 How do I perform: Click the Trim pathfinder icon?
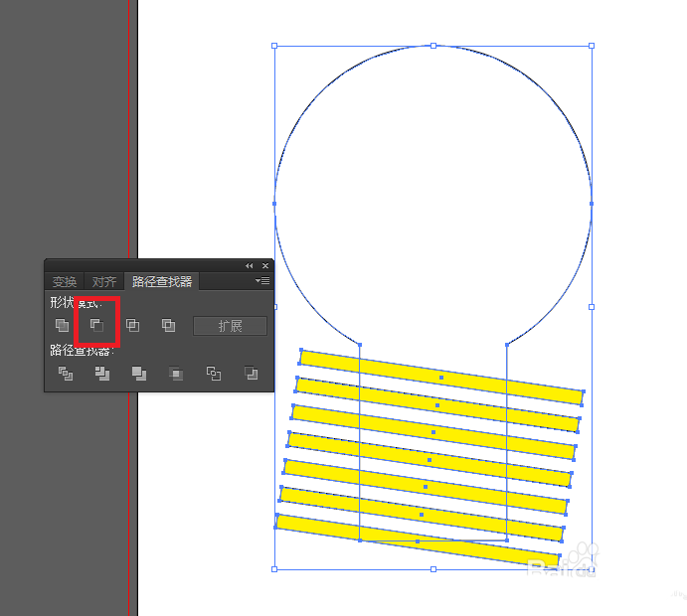coord(102,374)
